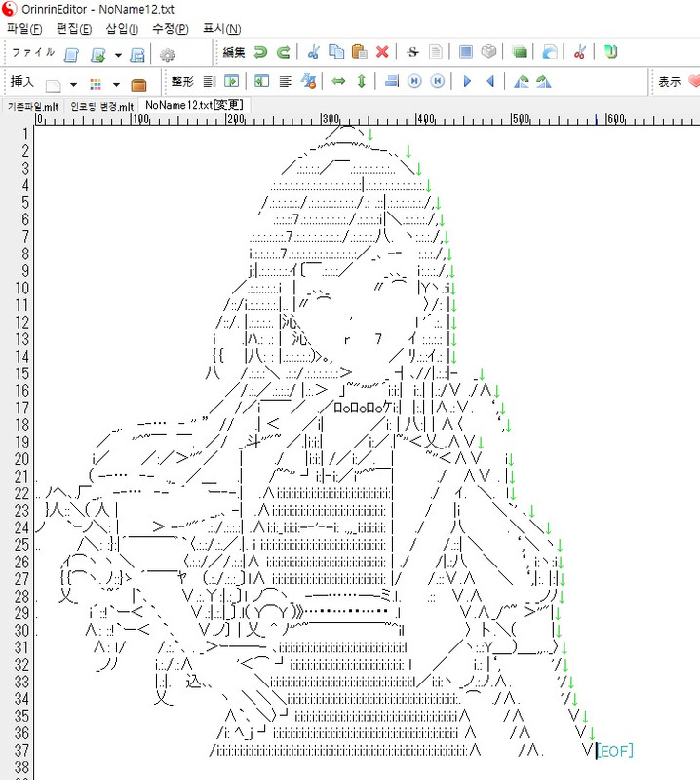Switch to the 기존파일.mlt tab
The width and height of the screenshot is (700, 780).
click(x=33, y=107)
